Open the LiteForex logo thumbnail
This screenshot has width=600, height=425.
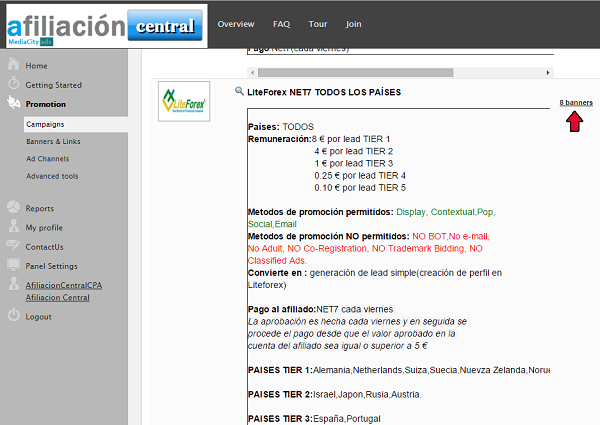tap(184, 101)
